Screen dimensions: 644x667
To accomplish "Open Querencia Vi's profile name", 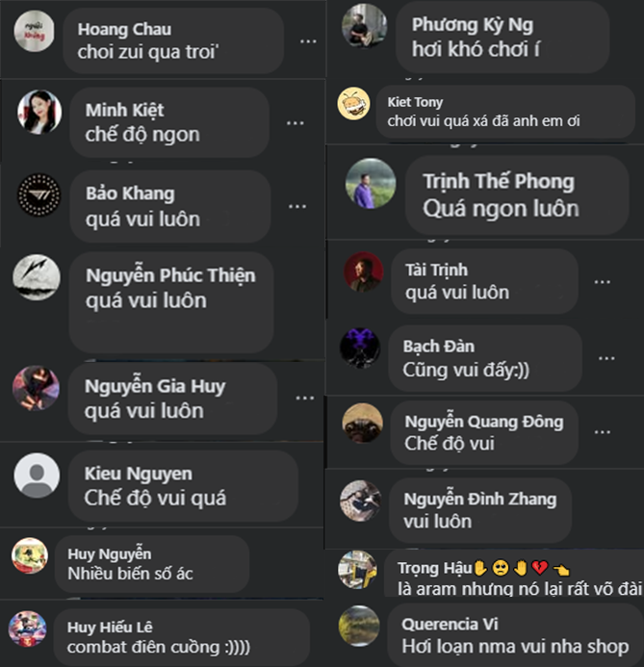I will (x=450, y=624).
